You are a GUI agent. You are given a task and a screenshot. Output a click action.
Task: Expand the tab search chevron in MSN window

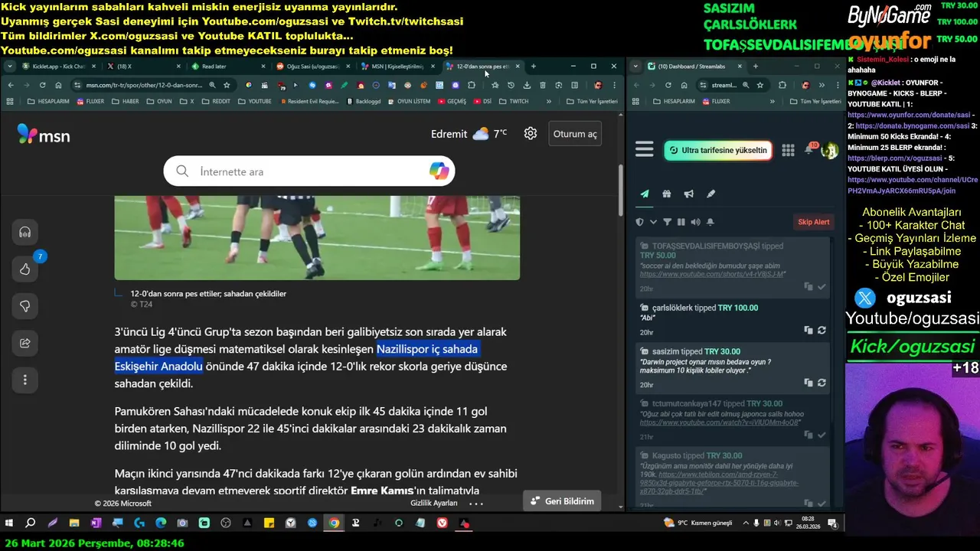click(10, 67)
